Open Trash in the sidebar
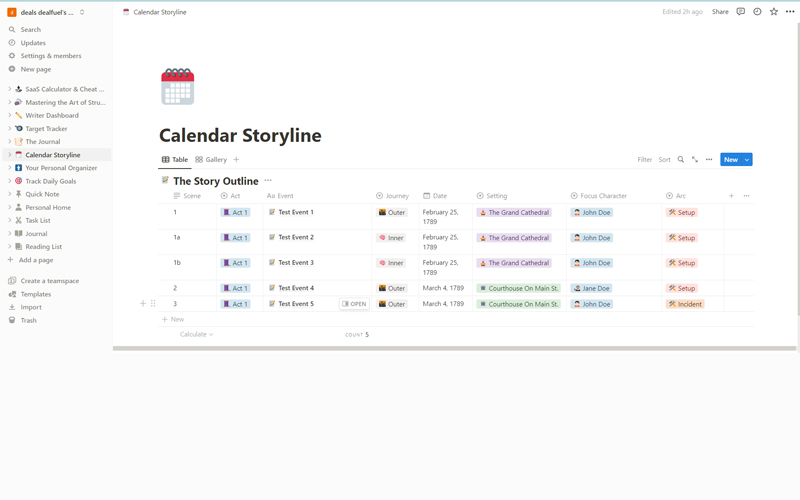The width and height of the screenshot is (800, 500). click(x=29, y=320)
